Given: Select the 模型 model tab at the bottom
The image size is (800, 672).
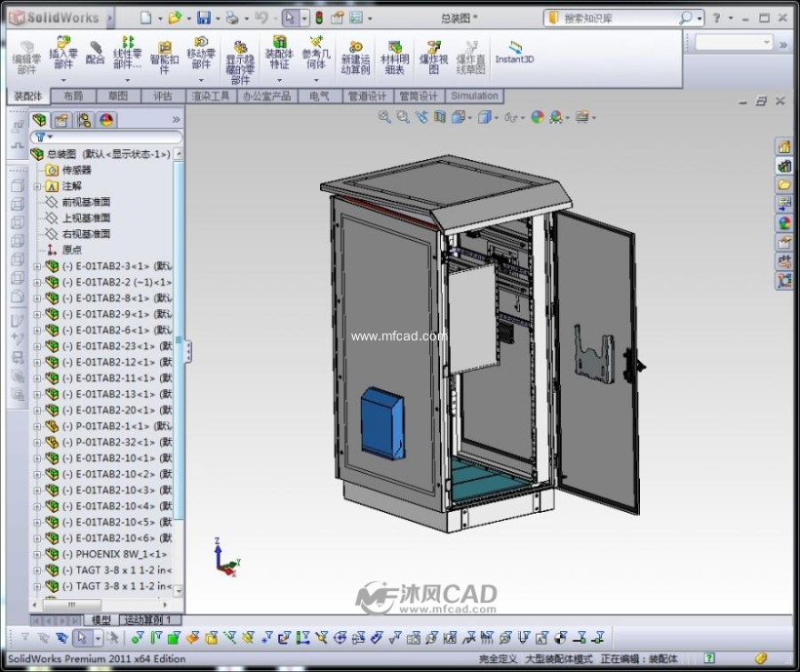Looking at the screenshot, I should (x=100, y=620).
